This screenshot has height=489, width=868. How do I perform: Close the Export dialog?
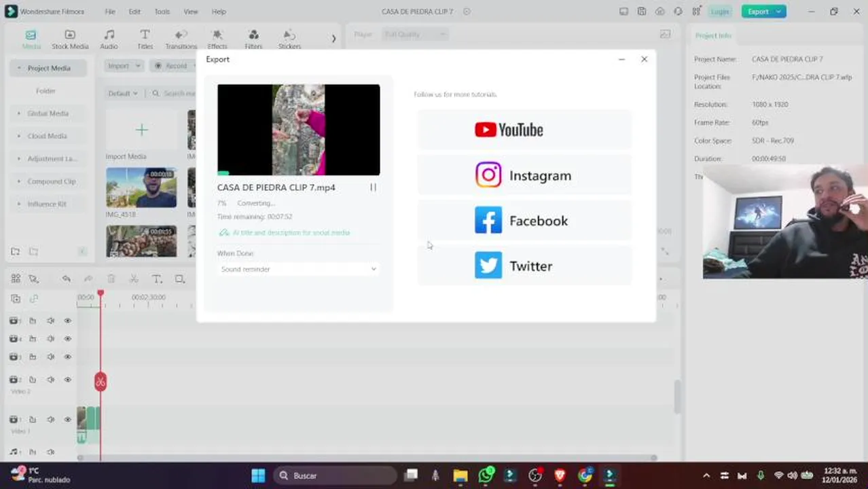point(644,59)
